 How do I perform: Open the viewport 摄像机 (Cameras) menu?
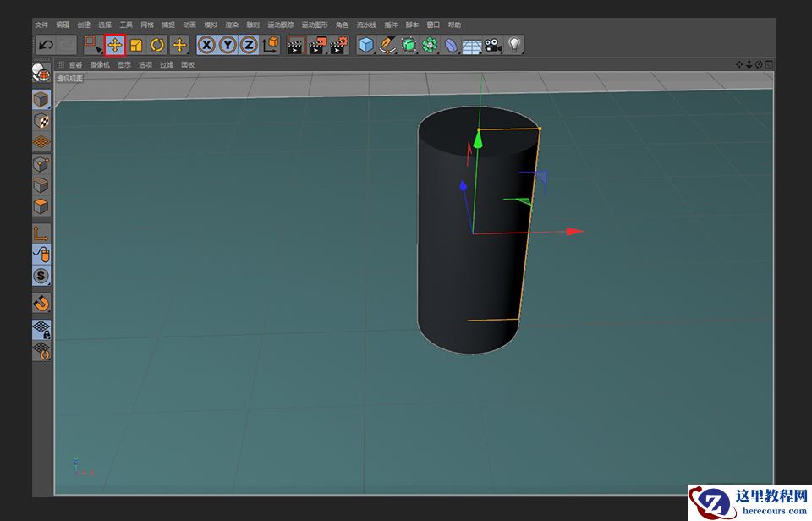[x=100, y=64]
